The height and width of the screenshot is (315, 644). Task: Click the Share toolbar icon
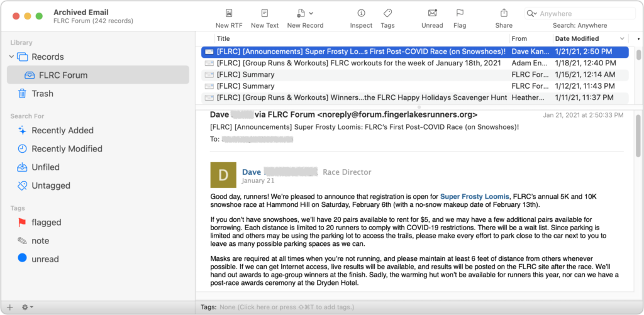[x=504, y=13]
